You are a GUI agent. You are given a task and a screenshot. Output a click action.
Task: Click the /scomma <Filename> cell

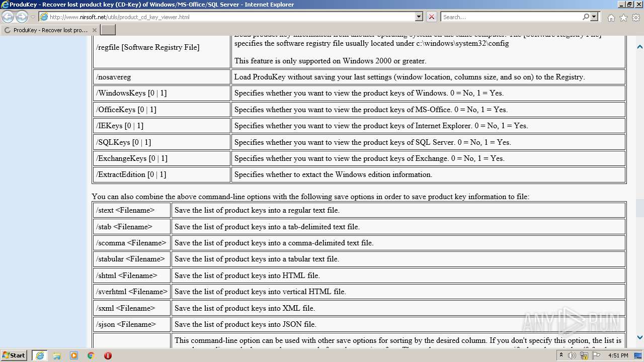[x=132, y=243]
